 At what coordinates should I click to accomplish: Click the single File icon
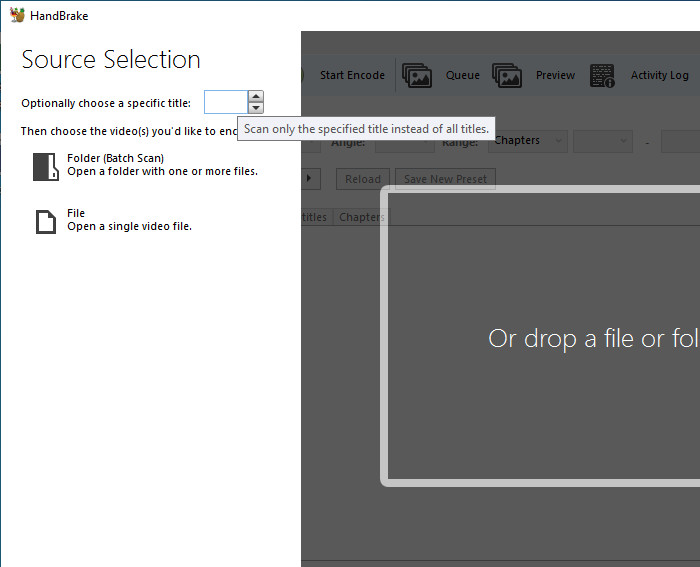(x=46, y=222)
